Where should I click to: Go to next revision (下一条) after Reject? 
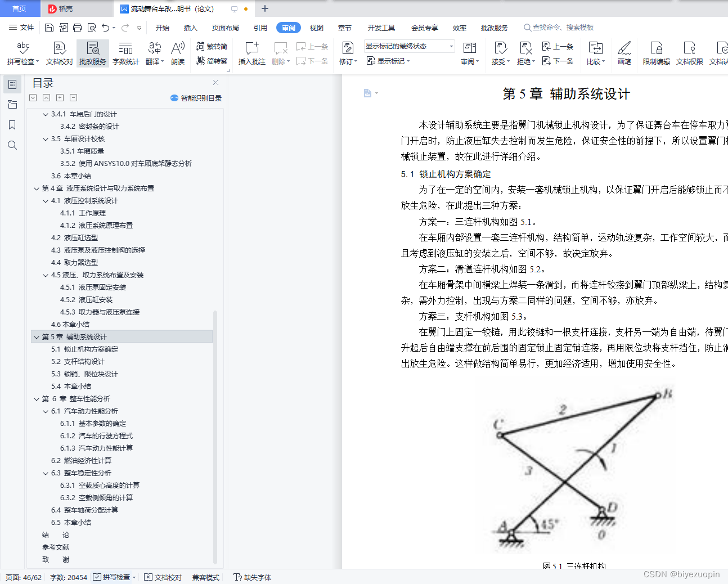coord(558,61)
